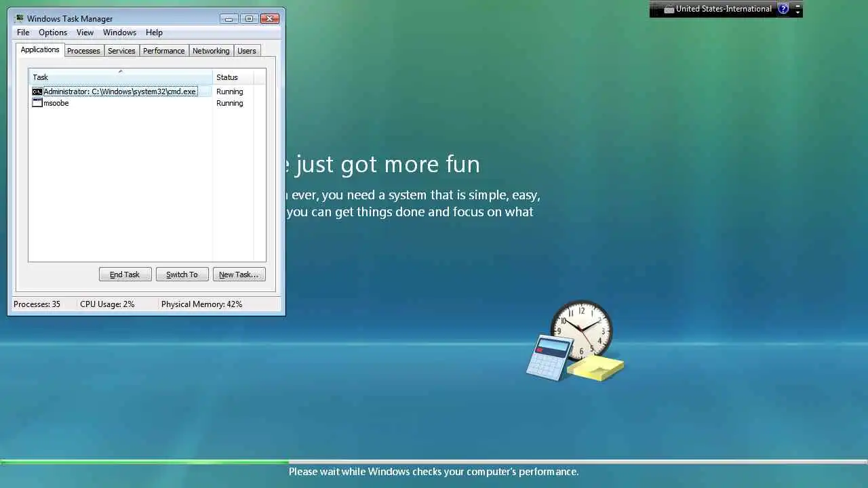868x488 pixels.
Task: Click the End Task button
Action: [125, 274]
